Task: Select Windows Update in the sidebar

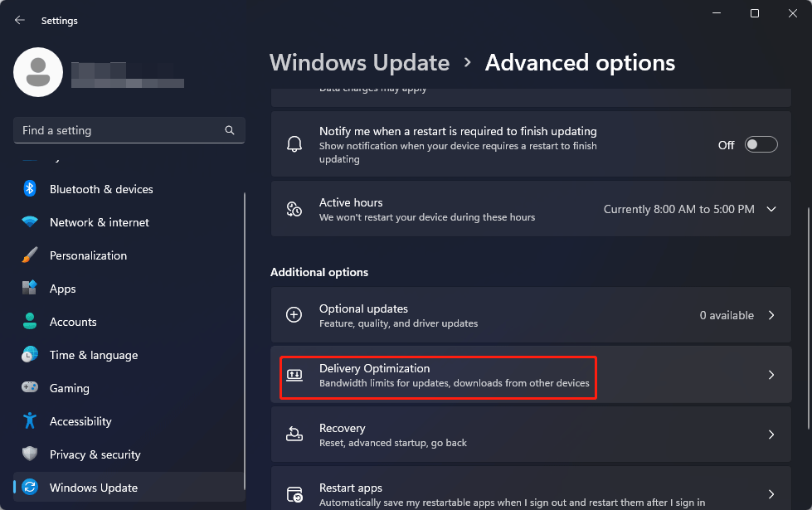Action: click(x=94, y=488)
